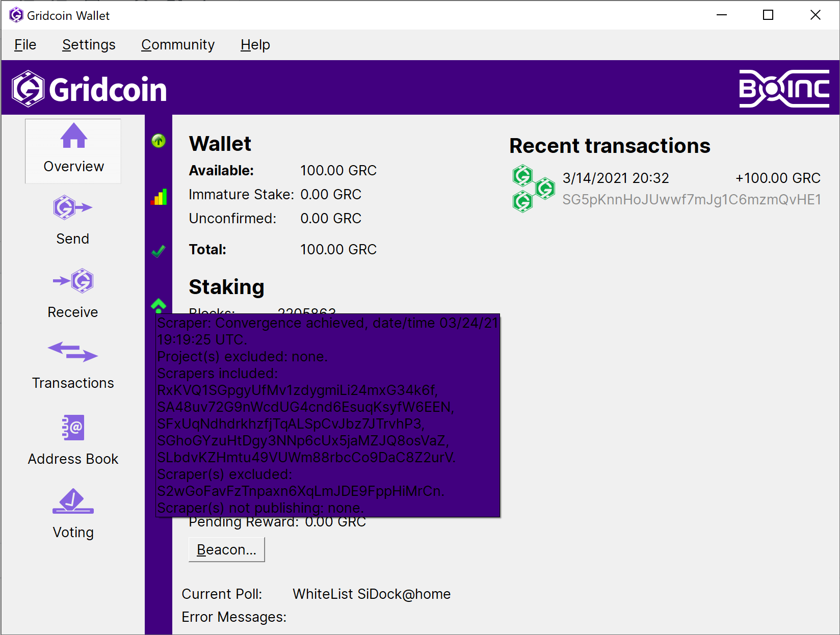Screen dimensions: 840x635
Task: Click the Pending Reward 0.00 GRC value
Action: click(335, 522)
